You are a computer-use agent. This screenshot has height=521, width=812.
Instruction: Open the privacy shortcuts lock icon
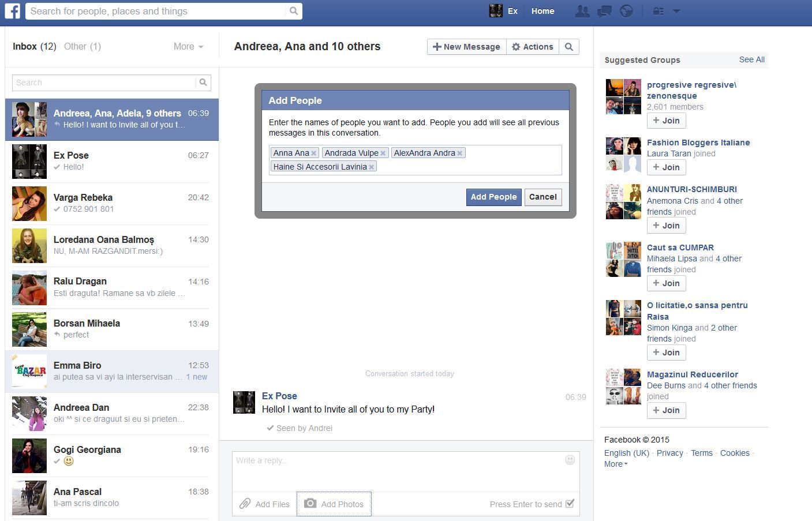[x=658, y=11]
